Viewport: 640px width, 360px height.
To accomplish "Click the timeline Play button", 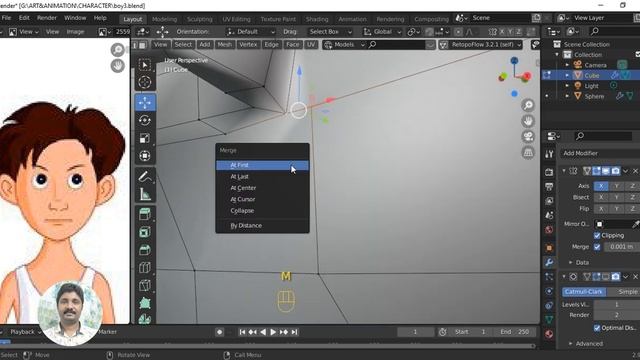I will tap(273, 332).
